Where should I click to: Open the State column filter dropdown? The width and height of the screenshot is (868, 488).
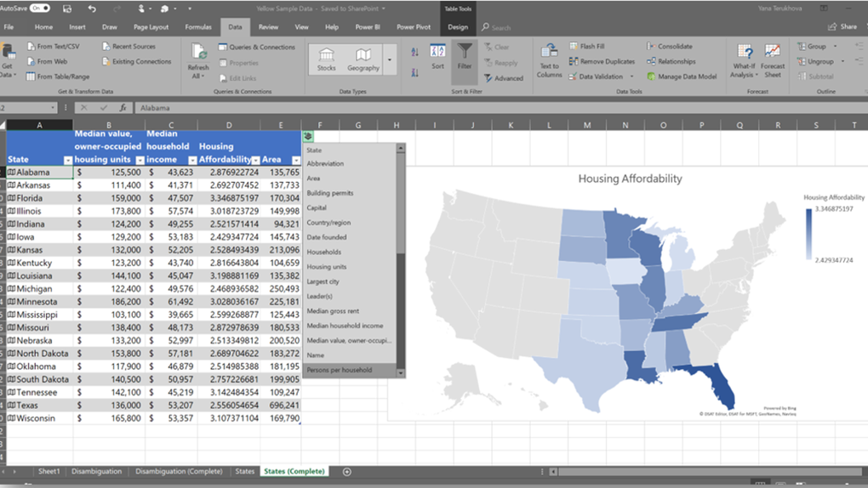pyautogui.click(x=67, y=160)
